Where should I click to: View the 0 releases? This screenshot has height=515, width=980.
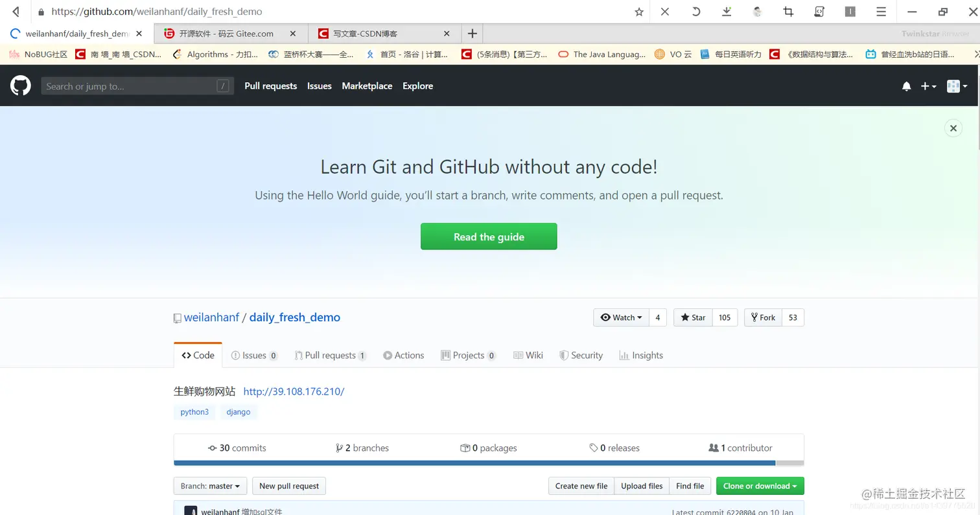tap(614, 448)
